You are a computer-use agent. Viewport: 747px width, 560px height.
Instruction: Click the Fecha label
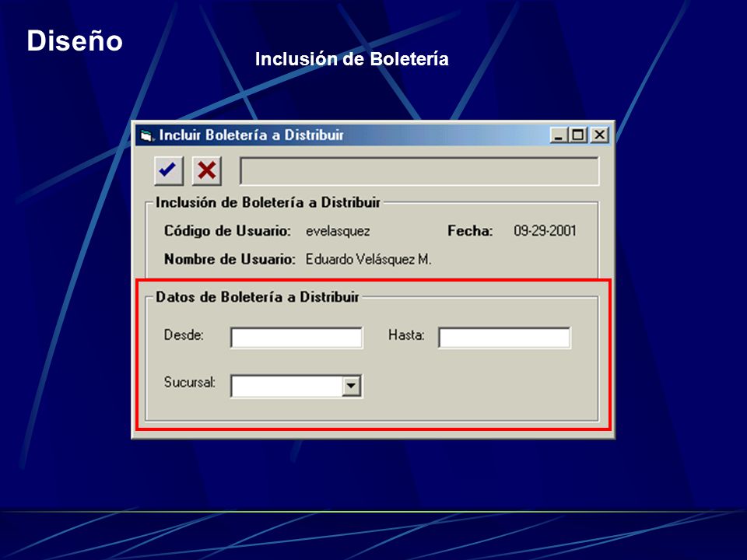(470, 231)
